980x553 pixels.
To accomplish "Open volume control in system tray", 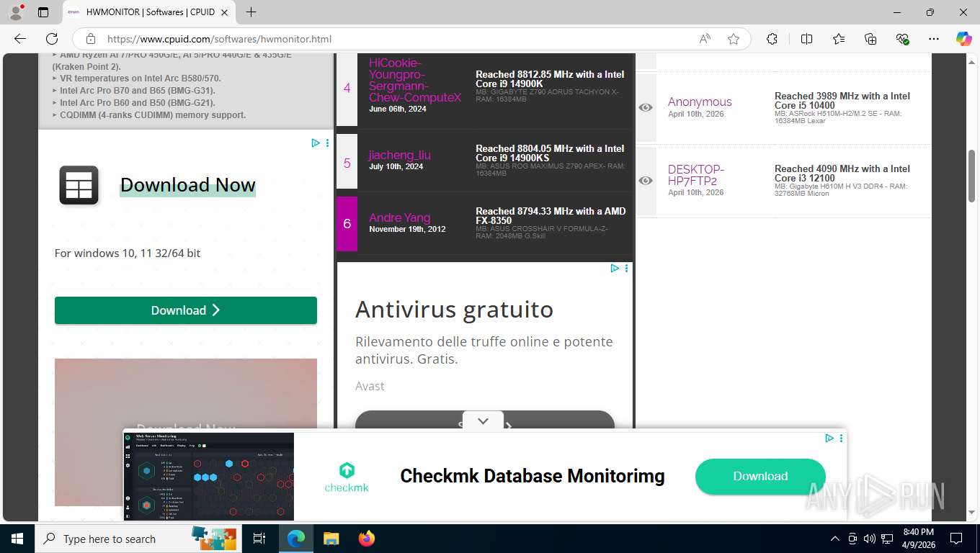I will (x=870, y=539).
